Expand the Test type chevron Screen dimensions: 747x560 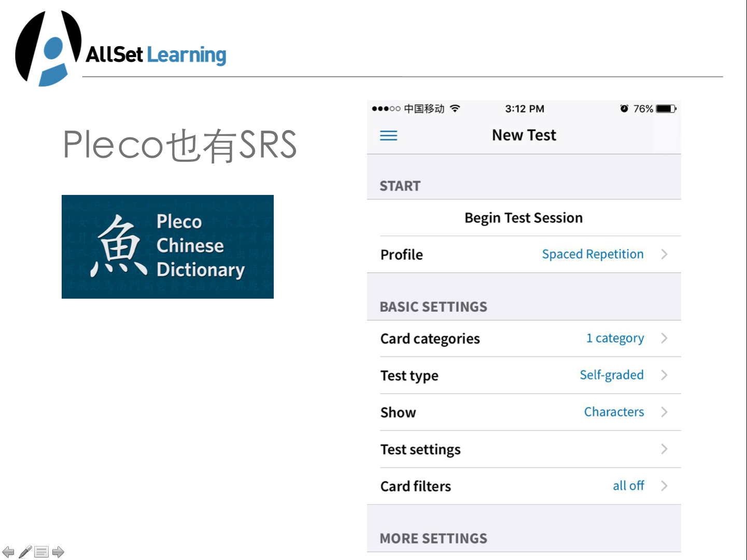[664, 375]
